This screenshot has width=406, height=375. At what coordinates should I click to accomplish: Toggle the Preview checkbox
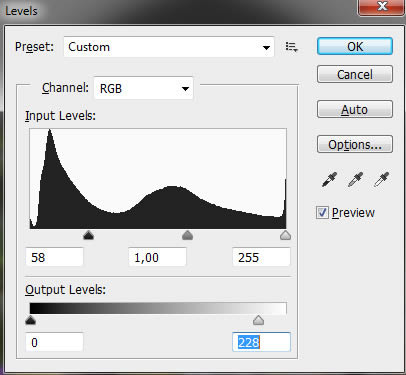coord(322,213)
